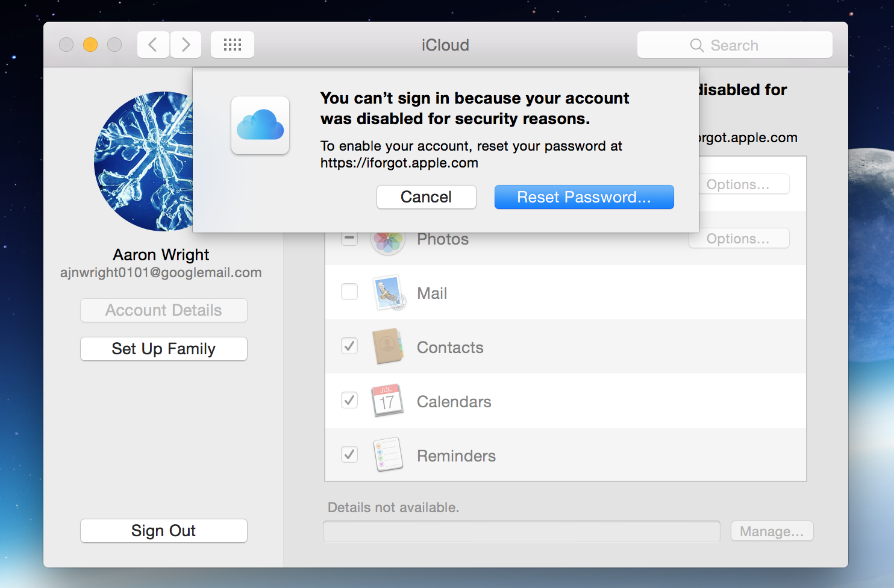The height and width of the screenshot is (588, 894).
Task: Click the https://iforgot.apple.com text in the dialog
Action: click(399, 163)
